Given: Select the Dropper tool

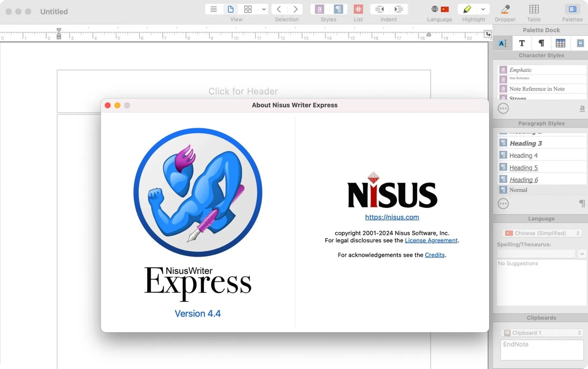Looking at the screenshot, I should [505, 9].
